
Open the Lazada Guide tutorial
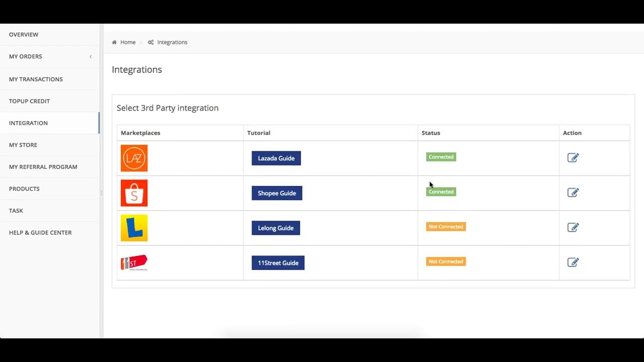coord(276,158)
